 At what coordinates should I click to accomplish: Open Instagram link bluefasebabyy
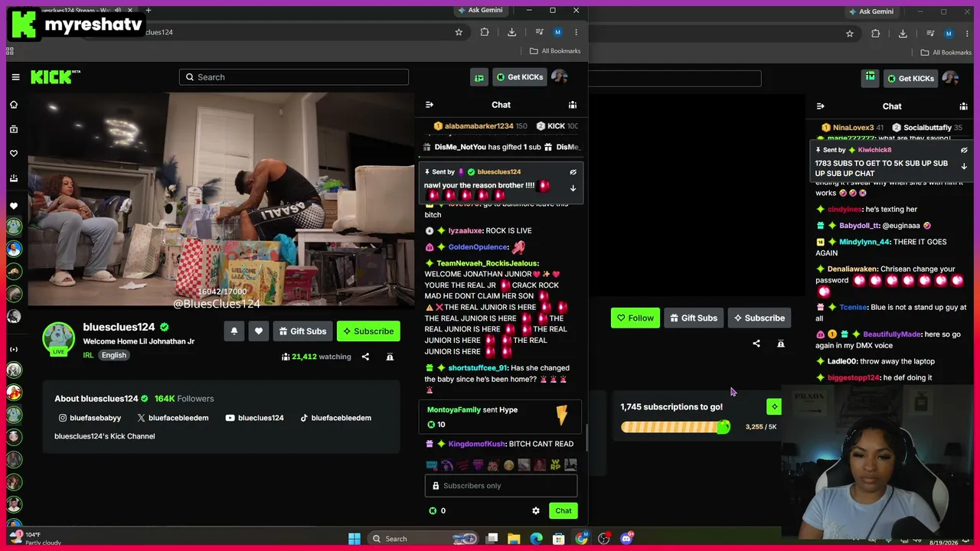[x=90, y=418]
